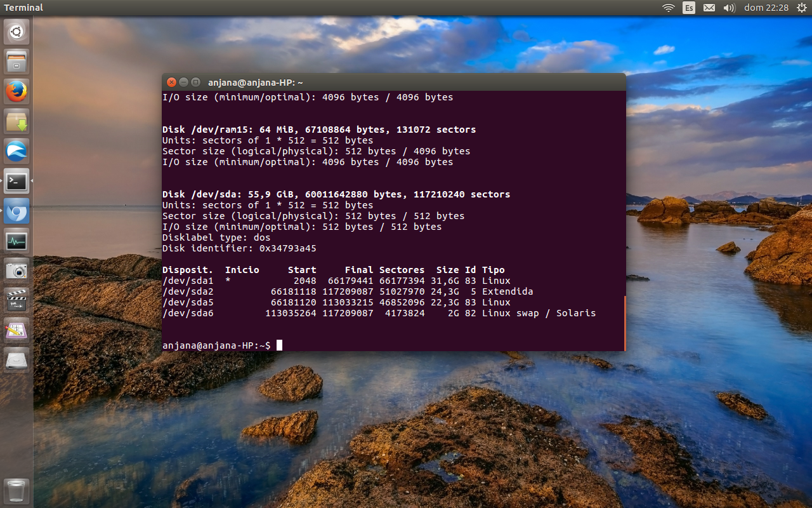This screenshot has width=812, height=508.
Task: Open System Monitor from the launcher
Action: 16,241
